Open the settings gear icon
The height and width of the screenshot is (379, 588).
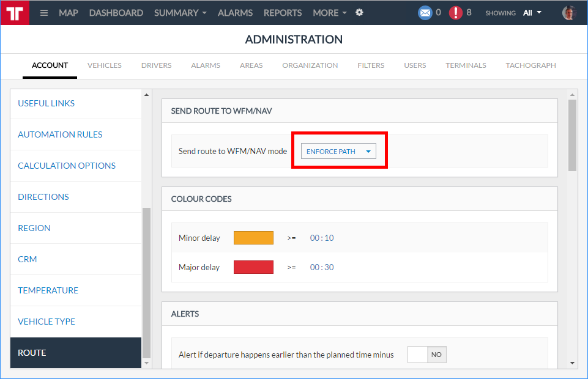[359, 12]
